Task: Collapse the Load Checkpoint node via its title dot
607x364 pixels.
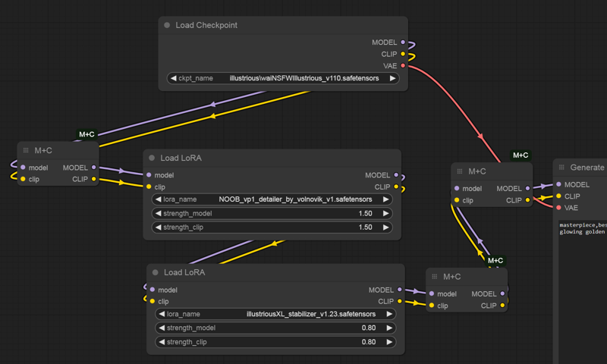Action: [167, 25]
